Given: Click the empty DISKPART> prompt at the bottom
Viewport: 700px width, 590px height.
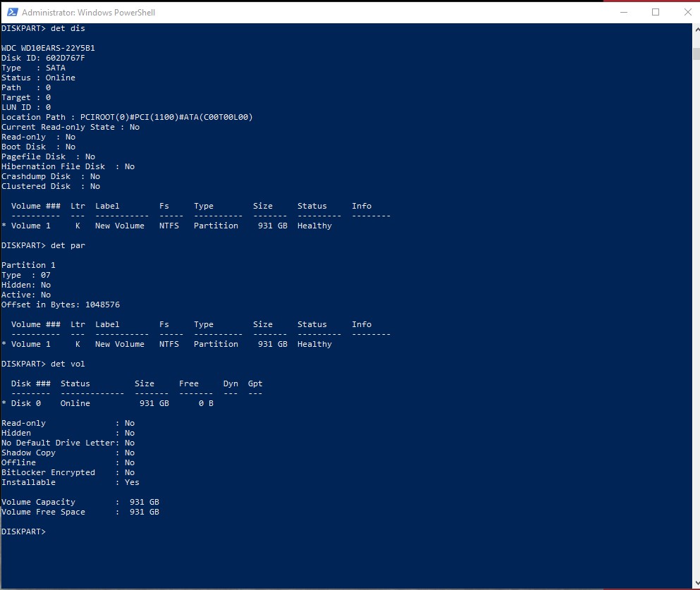Looking at the screenshot, I should pos(24,531).
